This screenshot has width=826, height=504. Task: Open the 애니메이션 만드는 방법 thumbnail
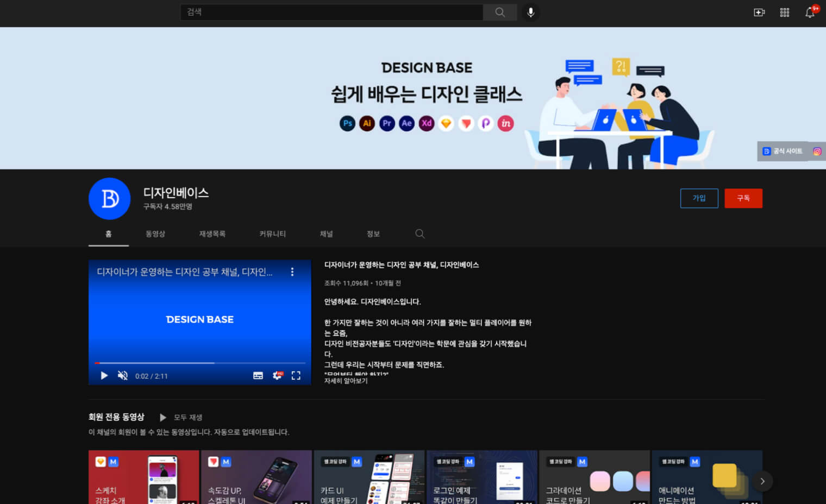[x=707, y=477]
